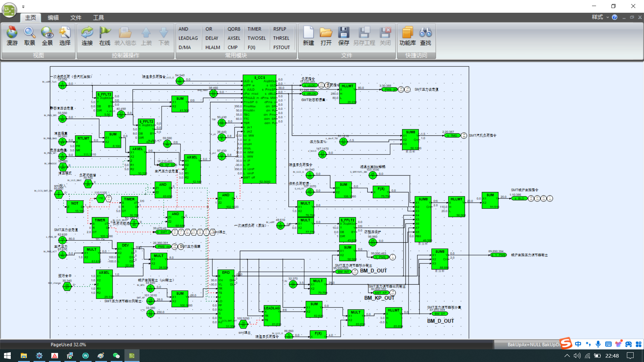The height and width of the screenshot is (362, 644).
Task: Open Windows Start menu
Action: (7, 356)
